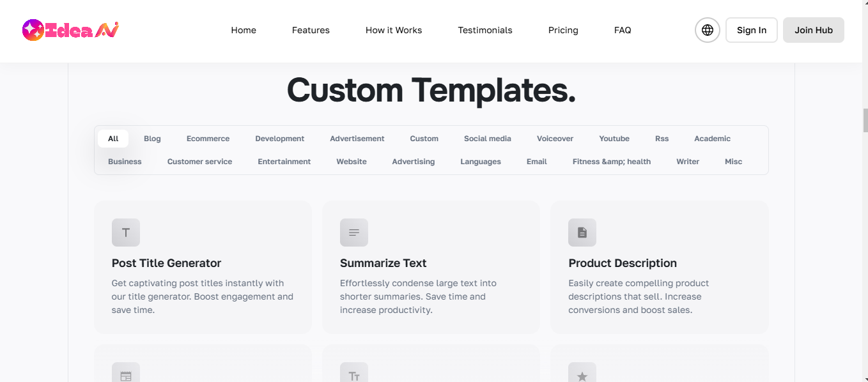868x382 pixels.
Task: Click the star icon card
Action: pos(582,374)
